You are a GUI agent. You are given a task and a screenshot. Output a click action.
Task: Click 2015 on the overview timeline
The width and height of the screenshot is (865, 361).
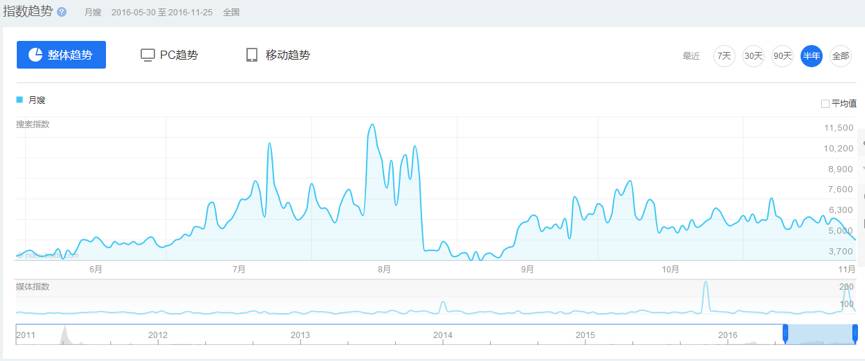pyautogui.click(x=585, y=335)
